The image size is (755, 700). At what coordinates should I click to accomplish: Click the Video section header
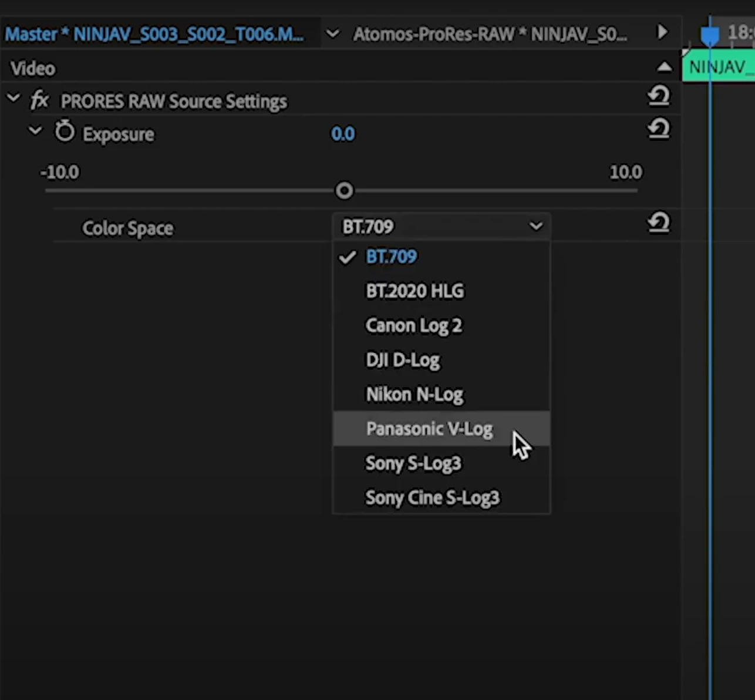pyautogui.click(x=33, y=69)
